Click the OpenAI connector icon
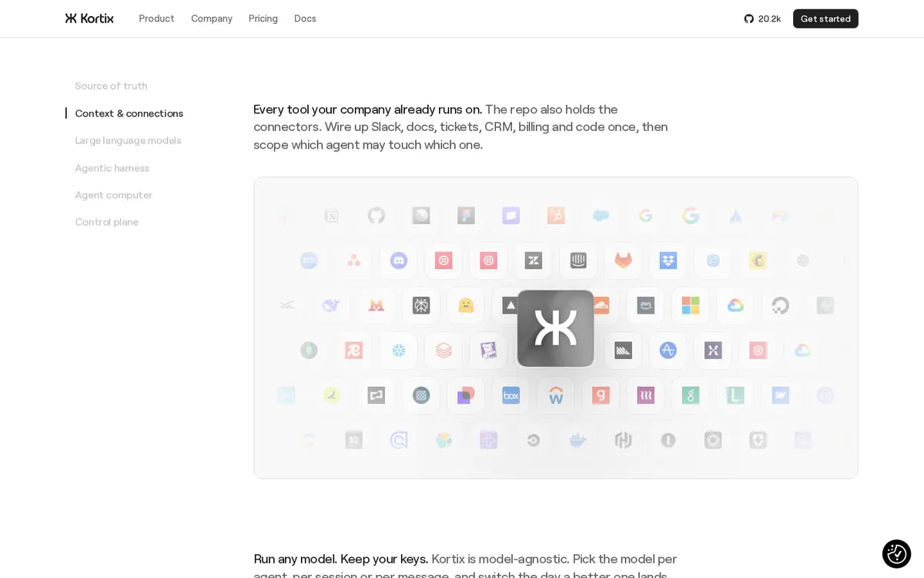The height and width of the screenshot is (578, 924). [x=803, y=260]
